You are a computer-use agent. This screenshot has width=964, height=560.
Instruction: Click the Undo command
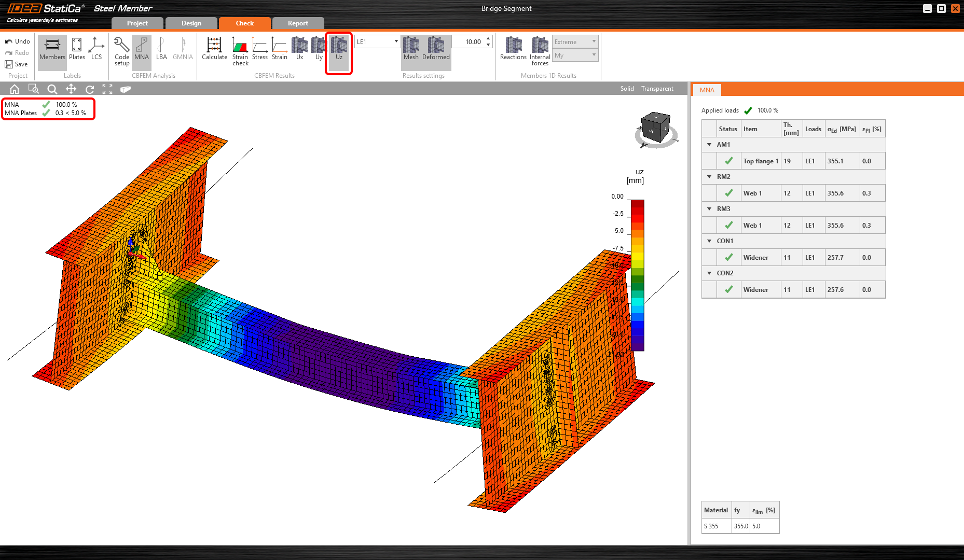coord(17,41)
